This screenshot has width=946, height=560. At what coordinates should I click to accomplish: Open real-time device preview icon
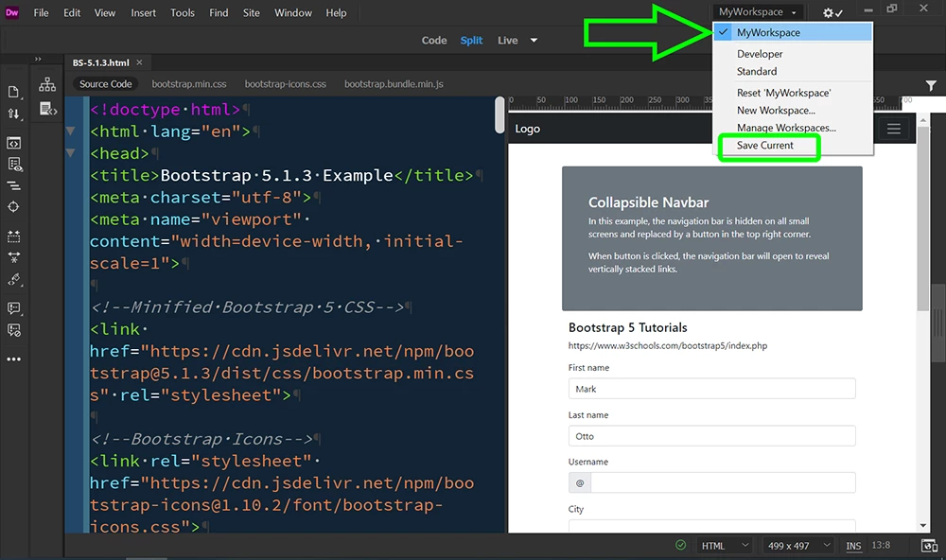coord(929,546)
